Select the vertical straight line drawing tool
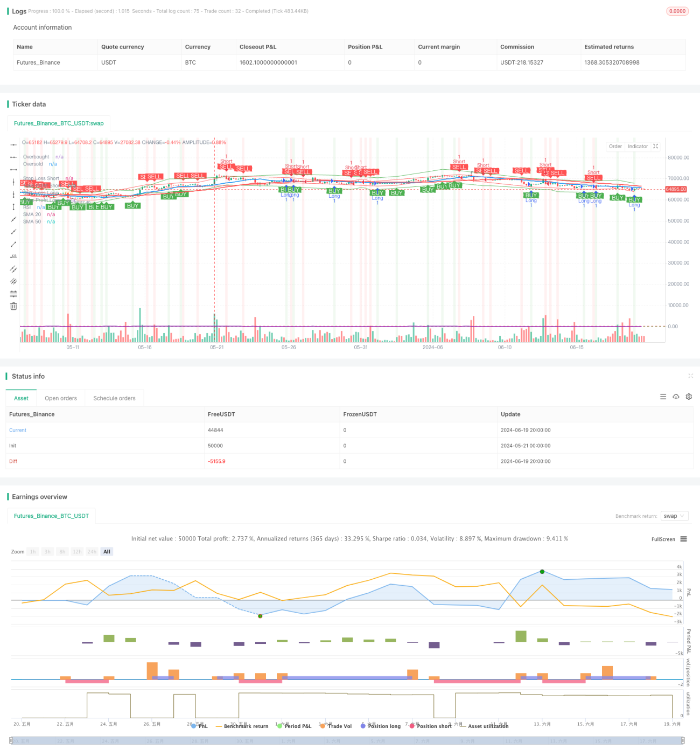 pyautogui.click(x=13, y=182)
